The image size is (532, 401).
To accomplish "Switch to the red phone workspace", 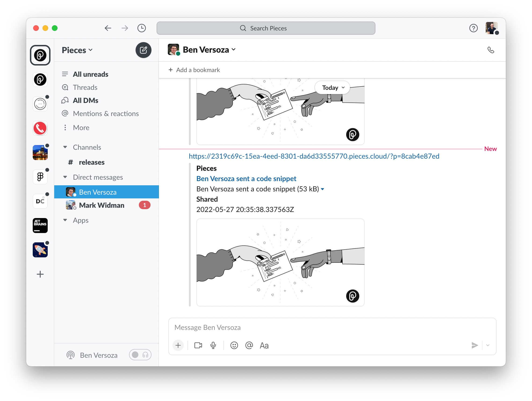I will pyautogui.click(x=40, y=128).
